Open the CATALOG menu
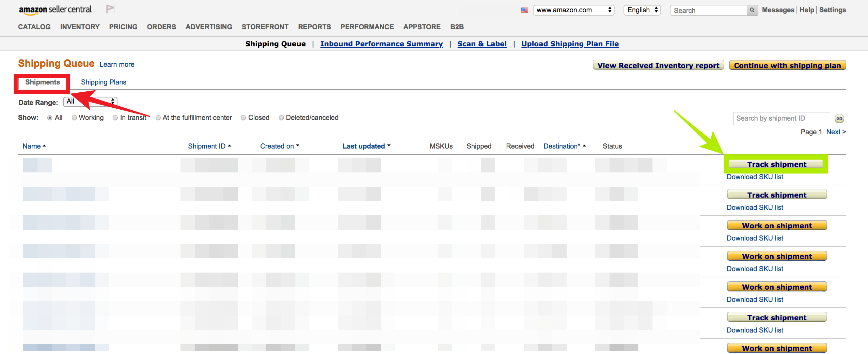Image resolution: width=868 pixels, height=354 pixels. click(x=34, y=27)
